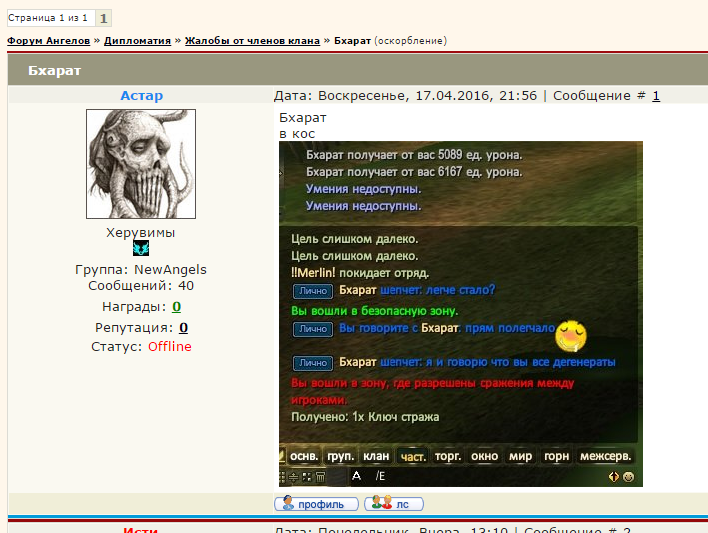Click the smiley emoji in chat screenshot

pyautogui.click(x=571, y=333)
